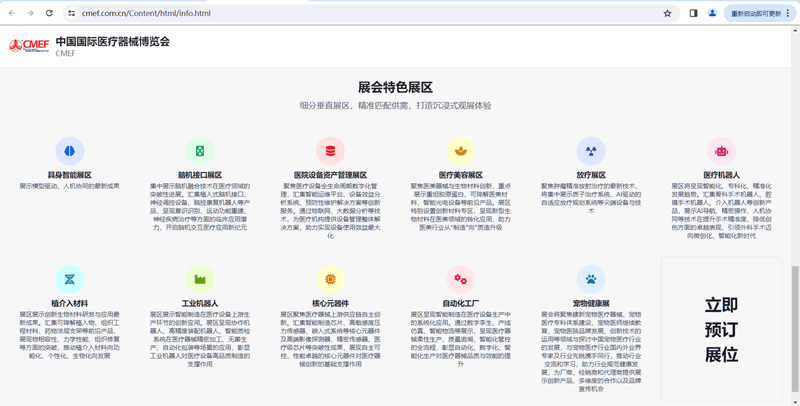Bookmark this page with star icon
800x406 pixels.
[x=667, y=14]
